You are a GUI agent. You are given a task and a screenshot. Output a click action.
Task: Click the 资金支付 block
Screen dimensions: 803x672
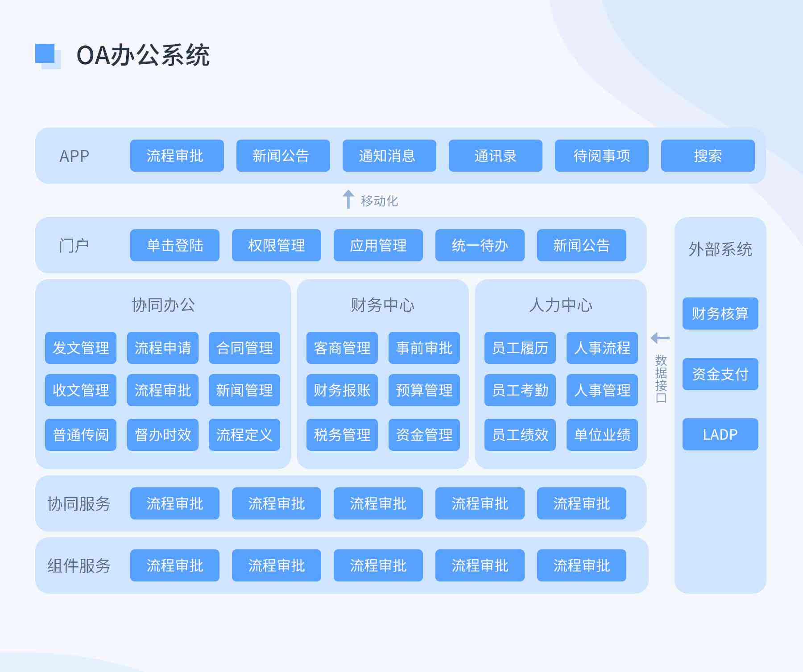click(720, 374)
